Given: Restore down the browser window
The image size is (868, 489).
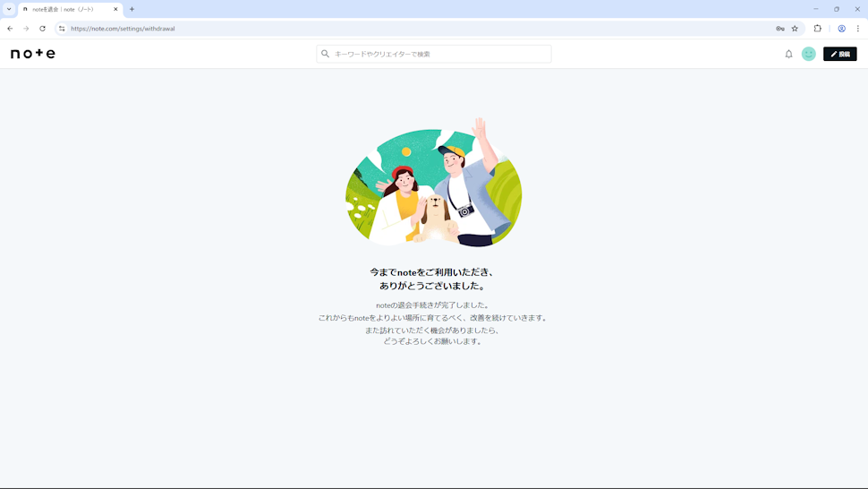Looking at the screenshot, I should (837, 9).
